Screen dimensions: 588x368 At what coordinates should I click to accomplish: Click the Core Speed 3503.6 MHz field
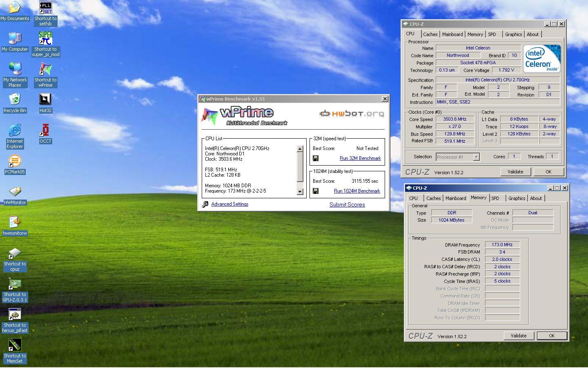(454, 119)
